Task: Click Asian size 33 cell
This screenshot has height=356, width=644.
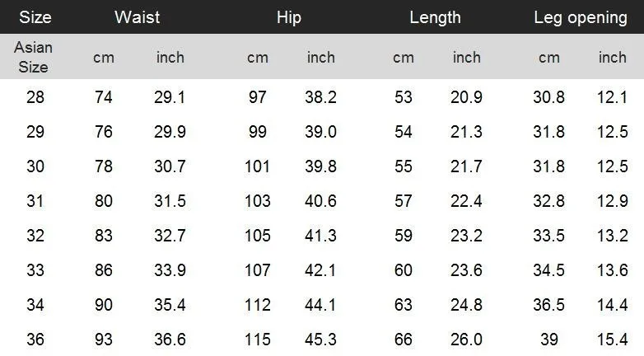Action: pyautogui.click(x=35, y=270)
